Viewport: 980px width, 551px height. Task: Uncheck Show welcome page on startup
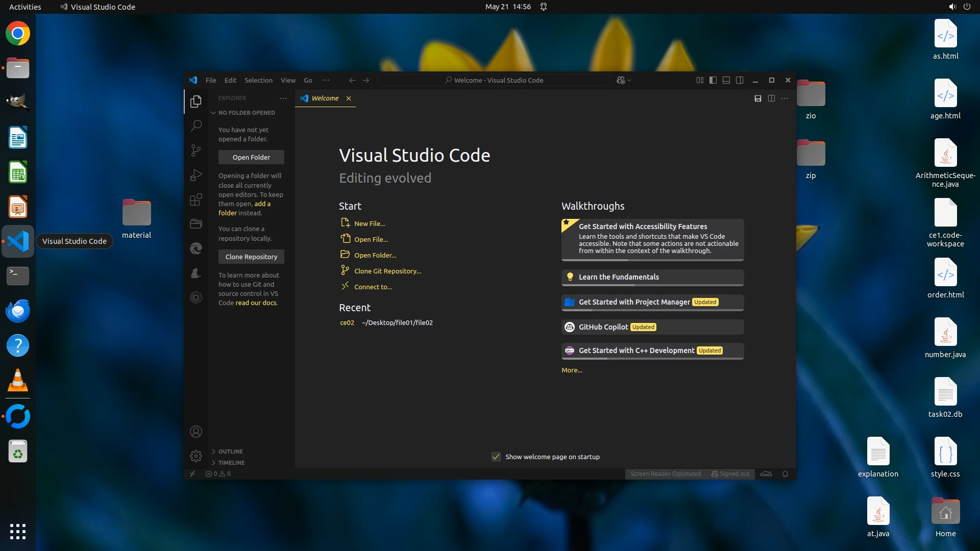pos(496,457)
